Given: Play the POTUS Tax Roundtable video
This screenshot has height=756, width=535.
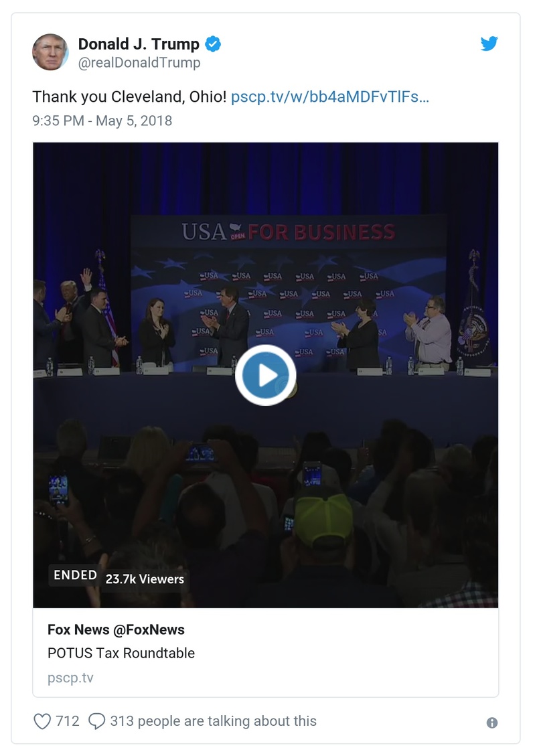Looking at the screenshot, I should pos(265,374).
